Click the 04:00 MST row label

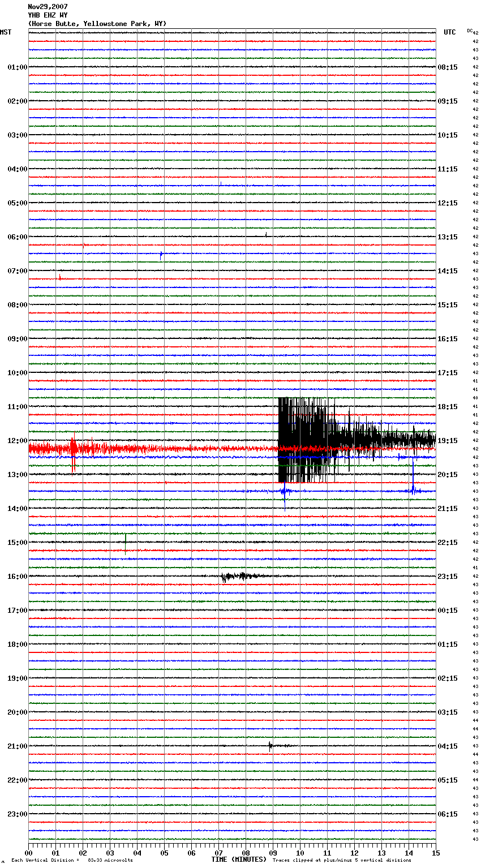[x=18, y=169]
